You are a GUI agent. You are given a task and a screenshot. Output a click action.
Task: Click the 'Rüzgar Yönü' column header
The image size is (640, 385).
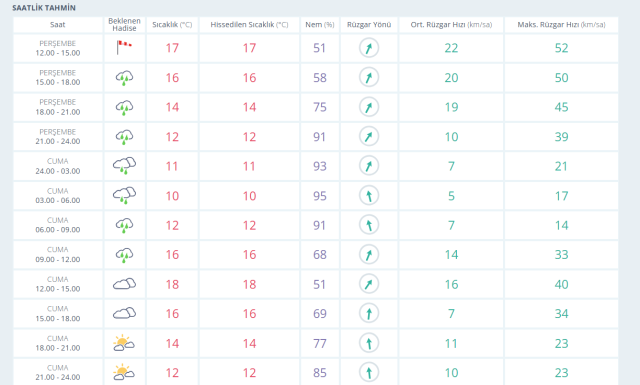click(x=369, y=24)
